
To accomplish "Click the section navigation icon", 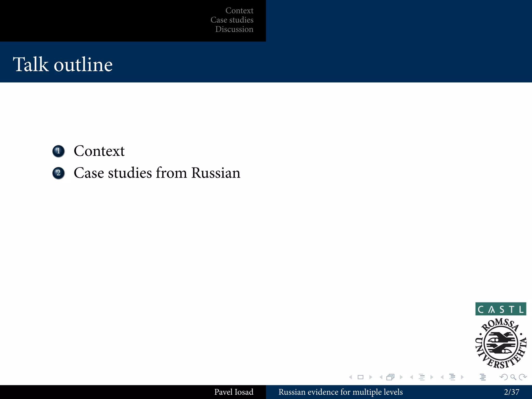I will click(452, 377).
